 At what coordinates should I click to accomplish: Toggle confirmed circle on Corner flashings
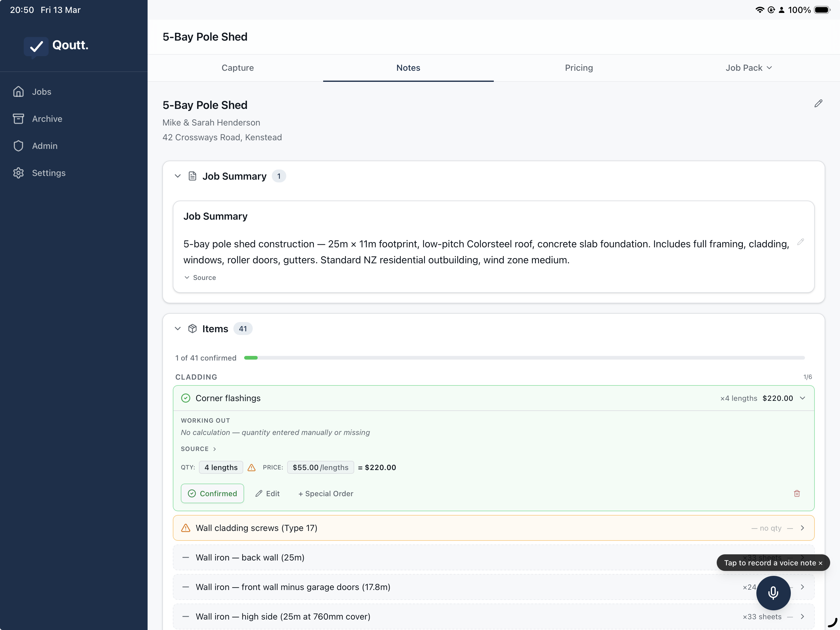pos(186,398)
